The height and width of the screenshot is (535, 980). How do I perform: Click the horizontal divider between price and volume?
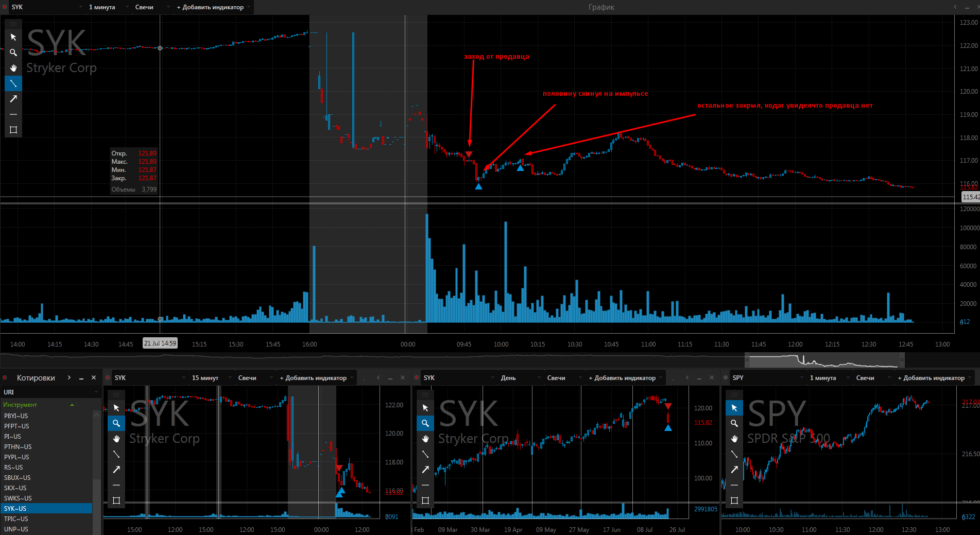click(477, 203)
